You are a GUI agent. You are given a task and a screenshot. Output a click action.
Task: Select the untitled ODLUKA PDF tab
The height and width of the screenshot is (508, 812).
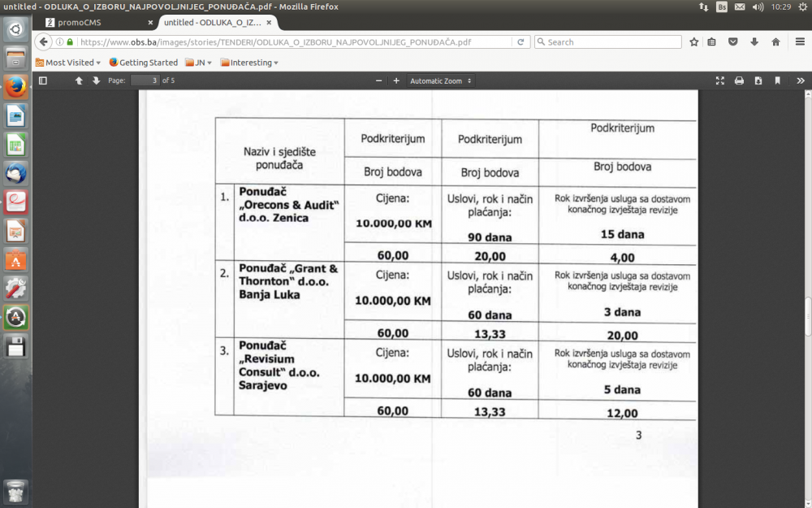click(x=218, y=22)
